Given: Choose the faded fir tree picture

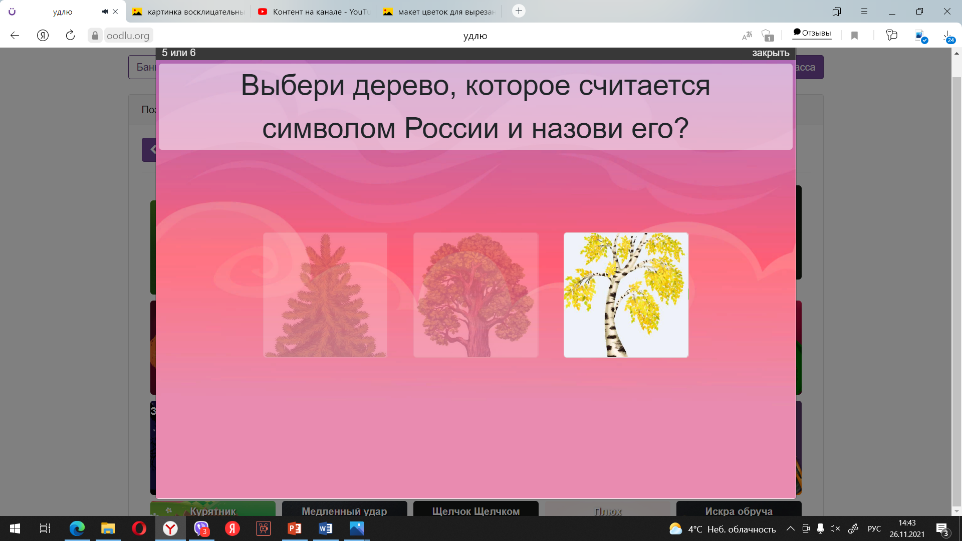Looking at the screenshot, I should 325,295.
